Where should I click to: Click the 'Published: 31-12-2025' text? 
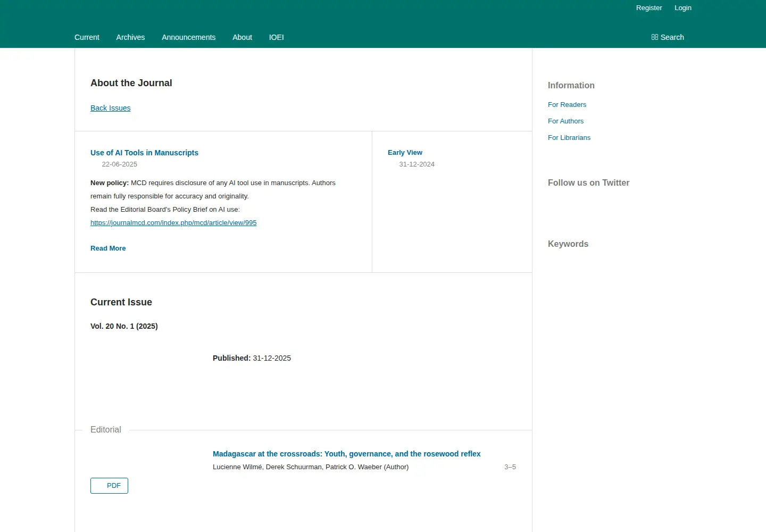pos(252,358)
